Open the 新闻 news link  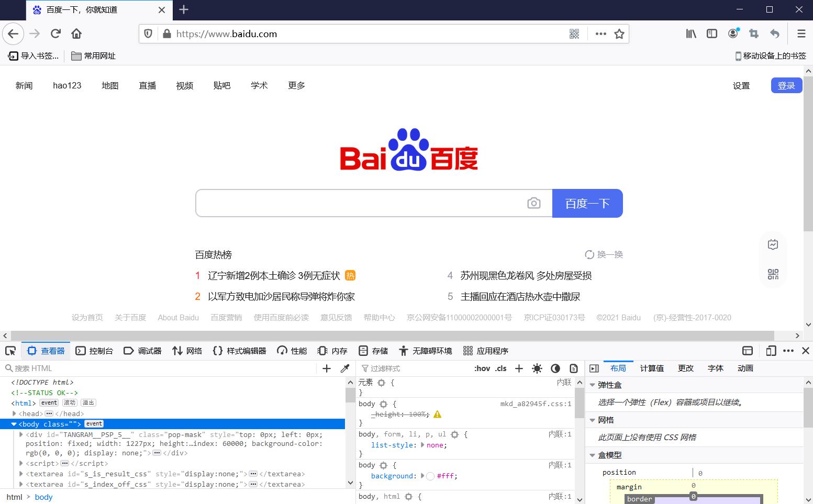click(24, 85)
